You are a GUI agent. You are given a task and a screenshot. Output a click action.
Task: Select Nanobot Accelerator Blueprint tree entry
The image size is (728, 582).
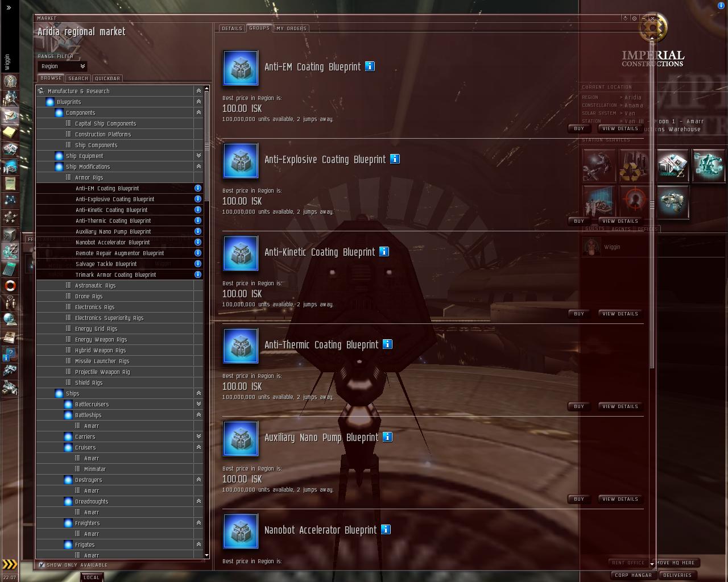(x=119, y=242)
